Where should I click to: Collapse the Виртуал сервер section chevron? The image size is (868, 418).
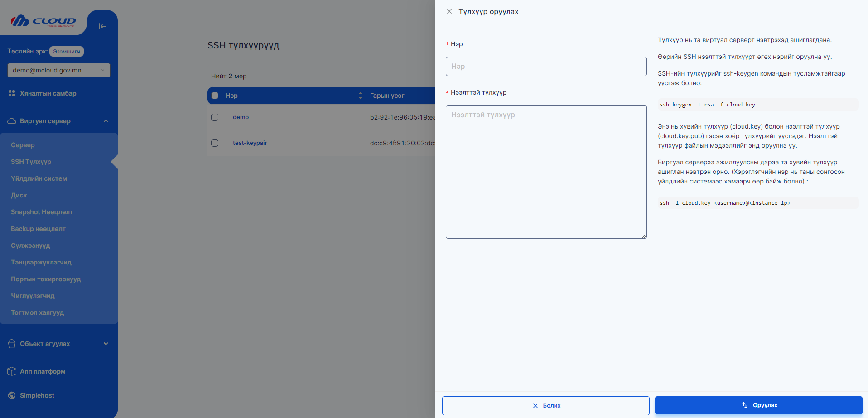pyautogui.click(x=106, y=121)
